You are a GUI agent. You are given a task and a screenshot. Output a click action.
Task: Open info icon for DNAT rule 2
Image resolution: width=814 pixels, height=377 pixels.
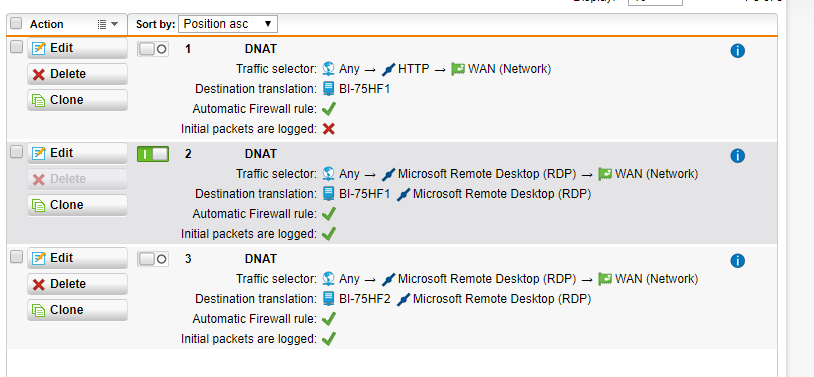click(737, 156)
